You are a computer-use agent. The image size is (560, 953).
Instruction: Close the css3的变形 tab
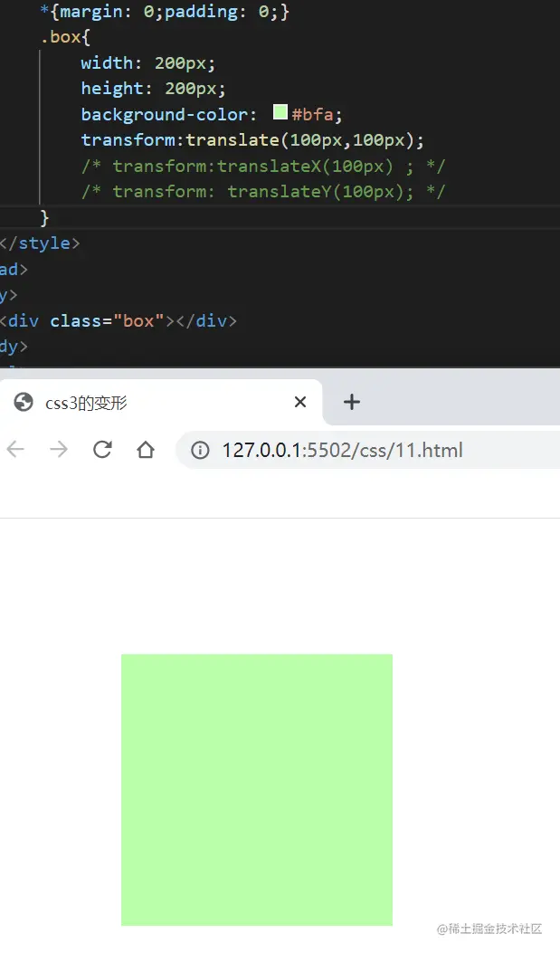tap(300, 402)
